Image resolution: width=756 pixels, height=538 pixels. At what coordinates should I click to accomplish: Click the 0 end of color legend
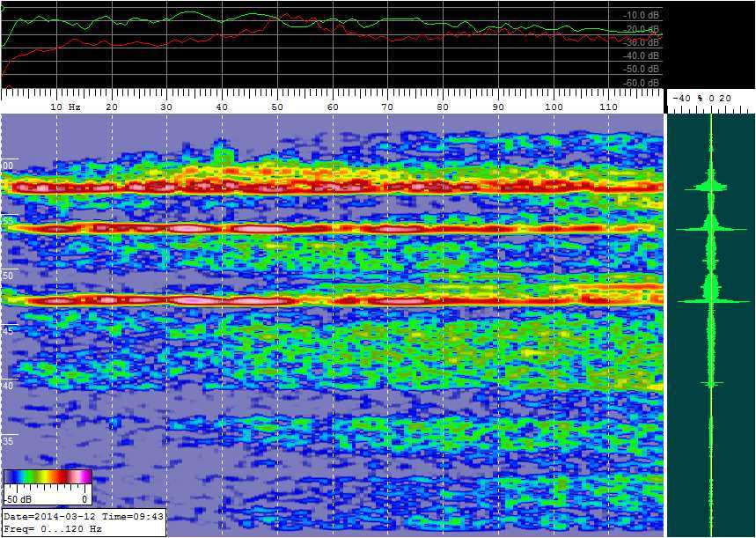click(85, 498)
